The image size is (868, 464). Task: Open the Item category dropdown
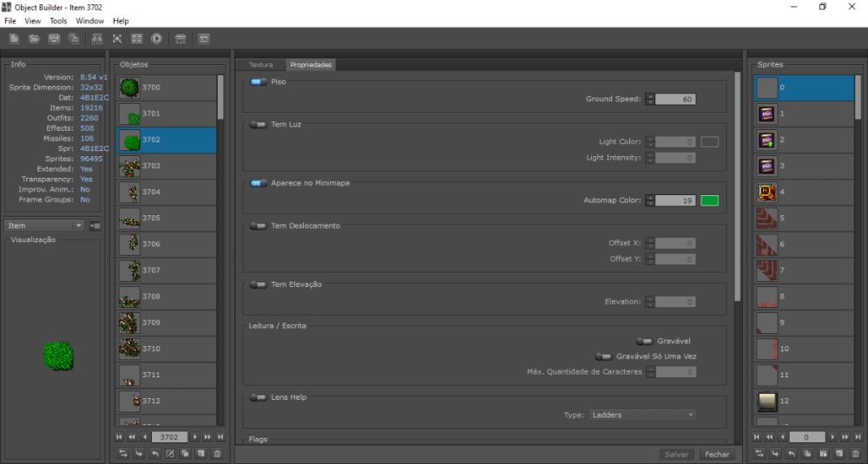[x=44, y=225]
